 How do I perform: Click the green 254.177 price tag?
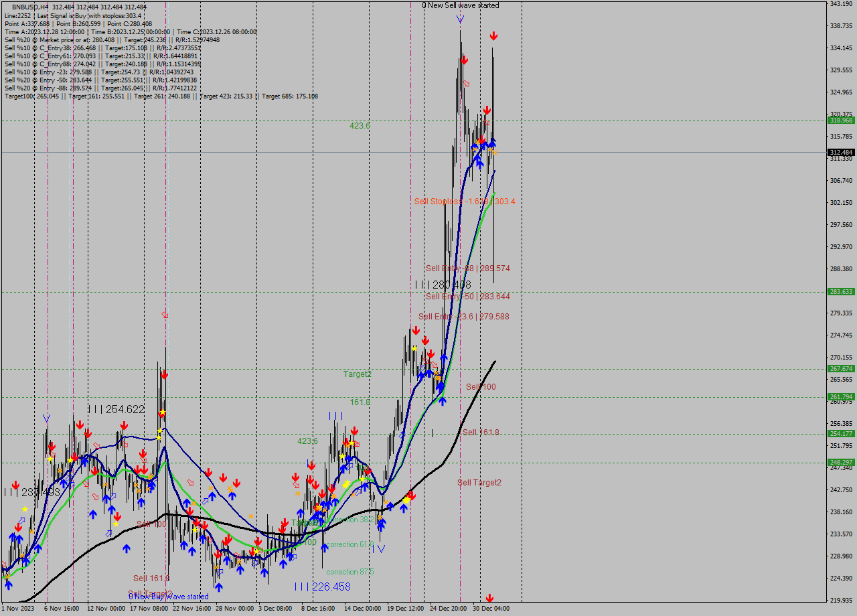(x=841, y=434)
